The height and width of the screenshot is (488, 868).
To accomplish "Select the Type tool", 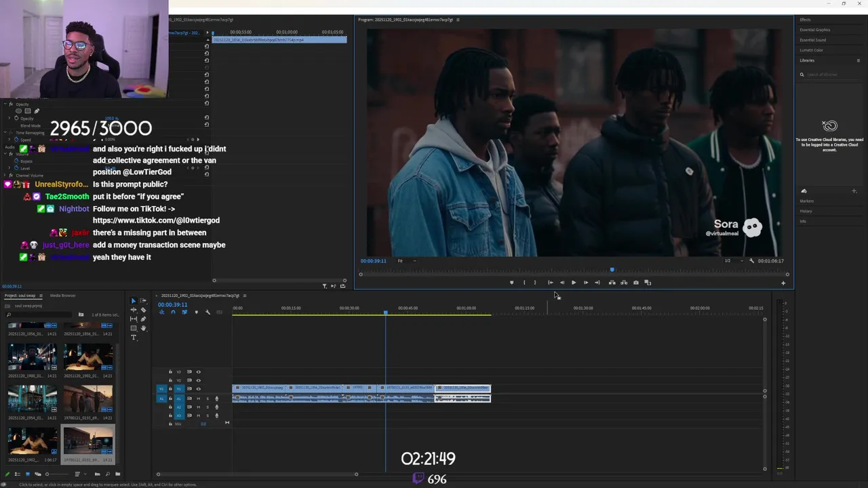I will click(x=134, y=338).
